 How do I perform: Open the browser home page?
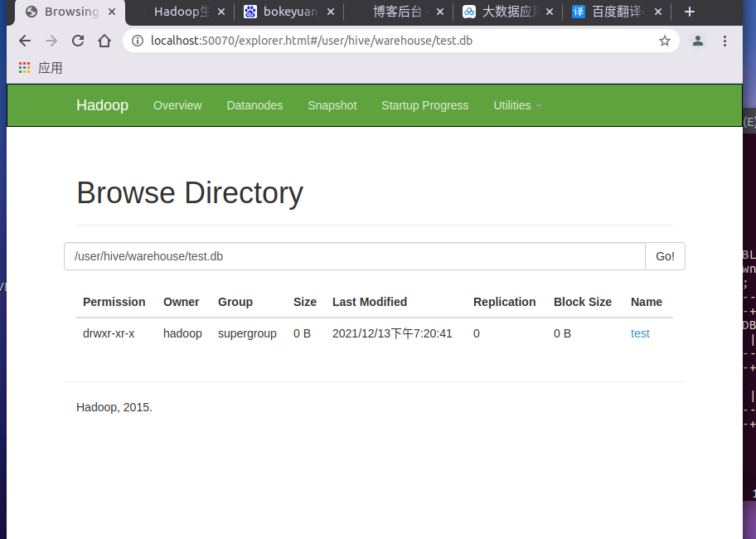(104, 41)
